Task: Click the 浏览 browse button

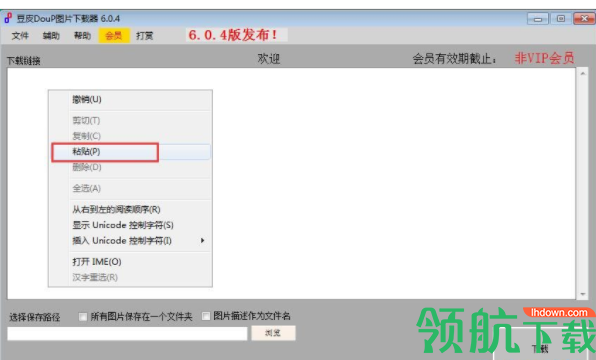Action: click(273, 333)
